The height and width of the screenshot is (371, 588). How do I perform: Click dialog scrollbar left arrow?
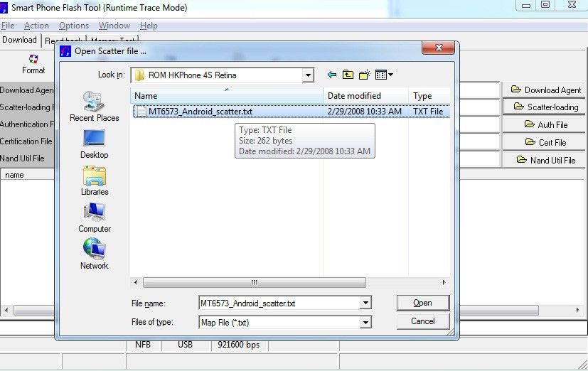tap(136, 282)
